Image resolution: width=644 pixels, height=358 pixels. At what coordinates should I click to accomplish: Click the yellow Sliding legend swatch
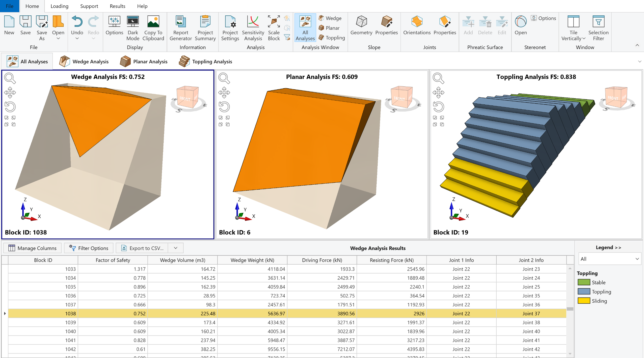pos(584,301)
